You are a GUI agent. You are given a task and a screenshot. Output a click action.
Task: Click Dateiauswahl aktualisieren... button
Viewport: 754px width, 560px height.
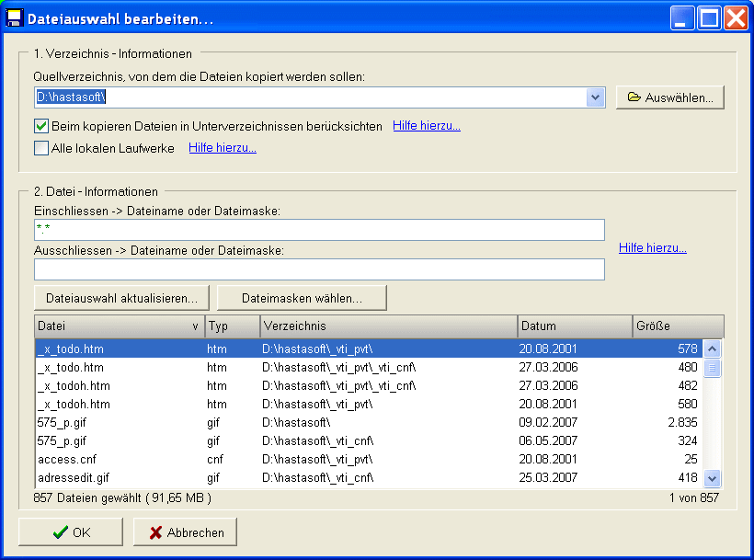click(121, 298)
